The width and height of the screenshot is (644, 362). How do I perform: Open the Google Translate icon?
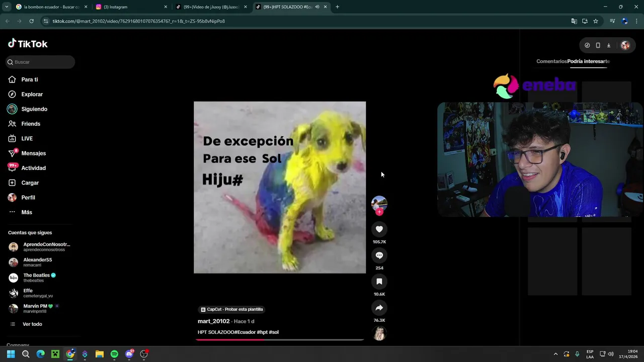pyautogui.click(x=574, y=21)
